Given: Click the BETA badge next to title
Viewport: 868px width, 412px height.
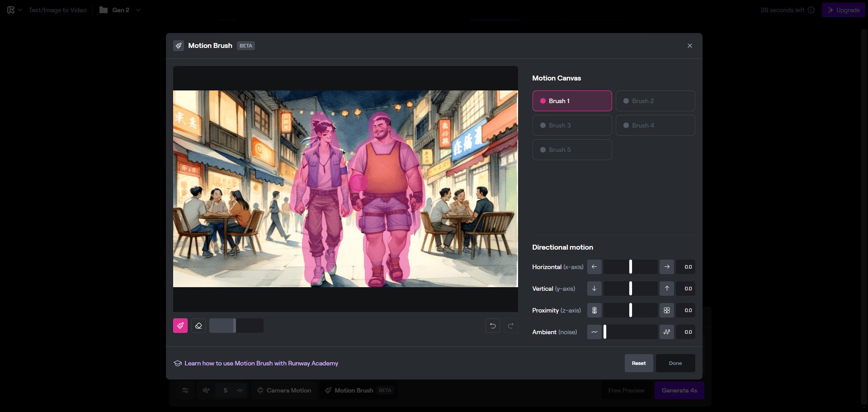Looking at the screenshot, I should tap(246, 46).
